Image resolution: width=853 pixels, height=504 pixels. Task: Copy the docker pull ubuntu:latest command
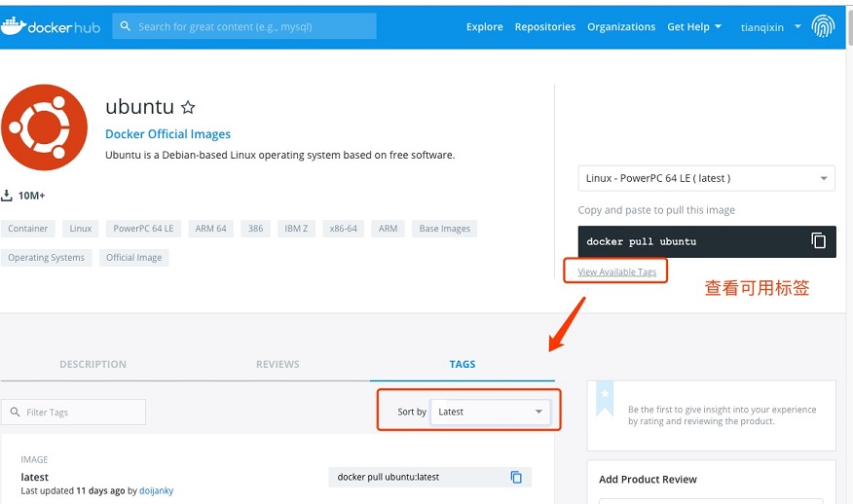[x=516, y=477]
